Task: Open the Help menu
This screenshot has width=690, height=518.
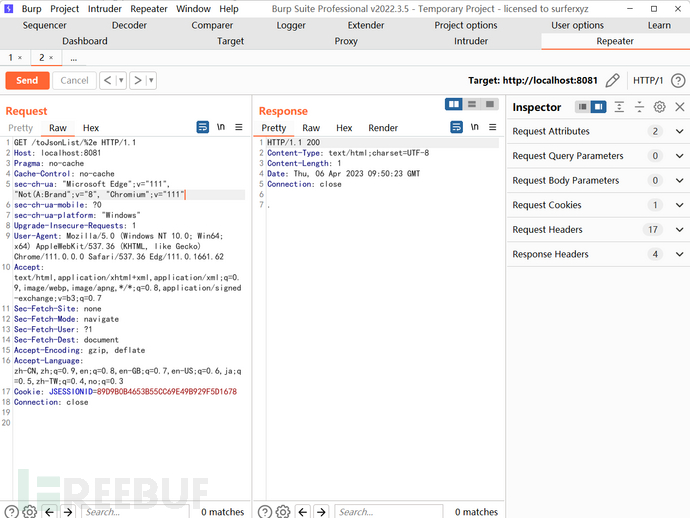Action: point(229,9)
